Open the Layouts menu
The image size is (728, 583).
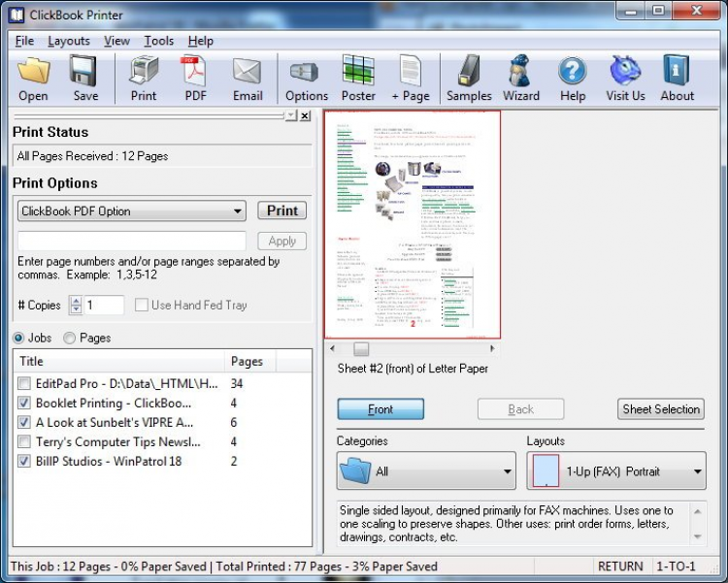(x=69, y=41)
